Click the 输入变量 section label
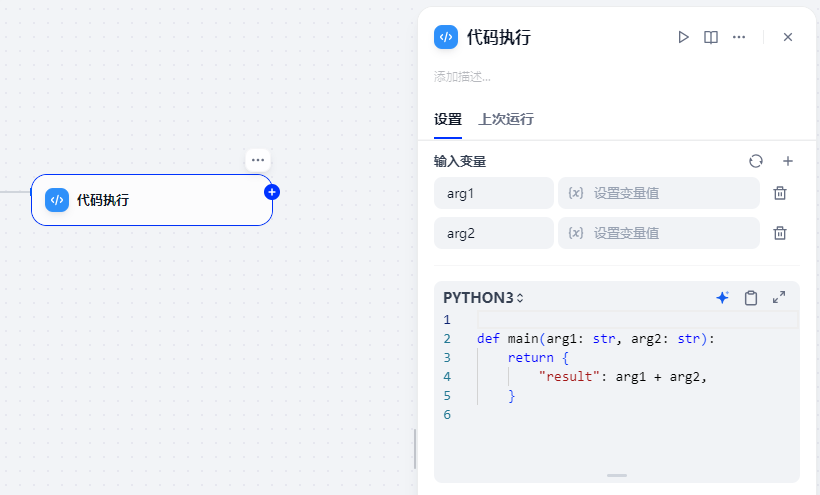820x495 pixels. click(460, 162)
